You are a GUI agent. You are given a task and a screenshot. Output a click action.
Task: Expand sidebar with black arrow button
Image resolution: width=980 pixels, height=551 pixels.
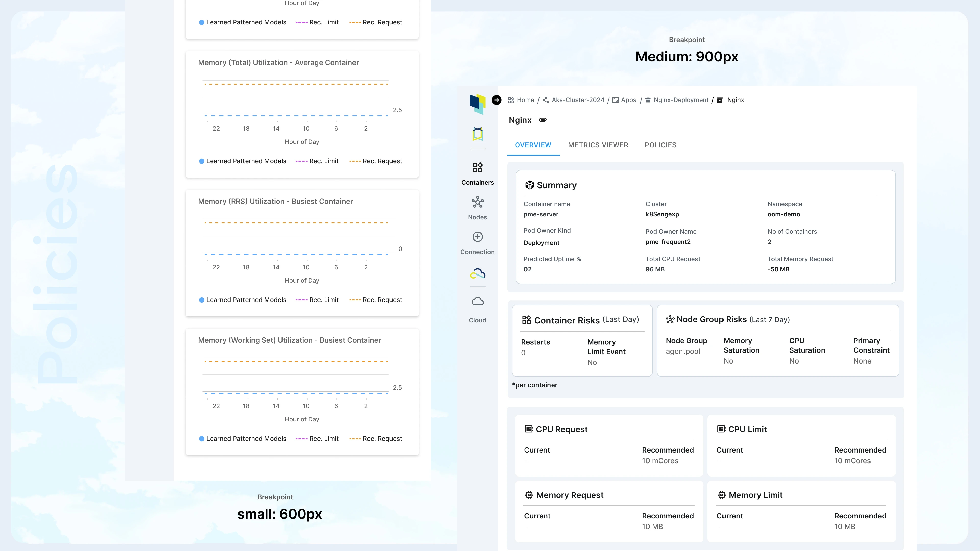pyautogui.click(x=496, y=100)
